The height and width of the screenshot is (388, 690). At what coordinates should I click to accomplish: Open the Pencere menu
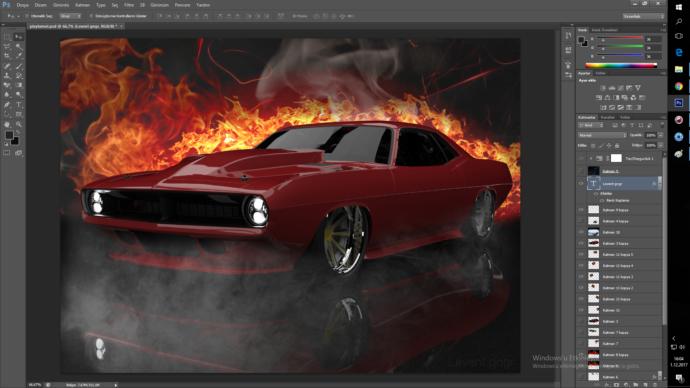coord(182,5)
